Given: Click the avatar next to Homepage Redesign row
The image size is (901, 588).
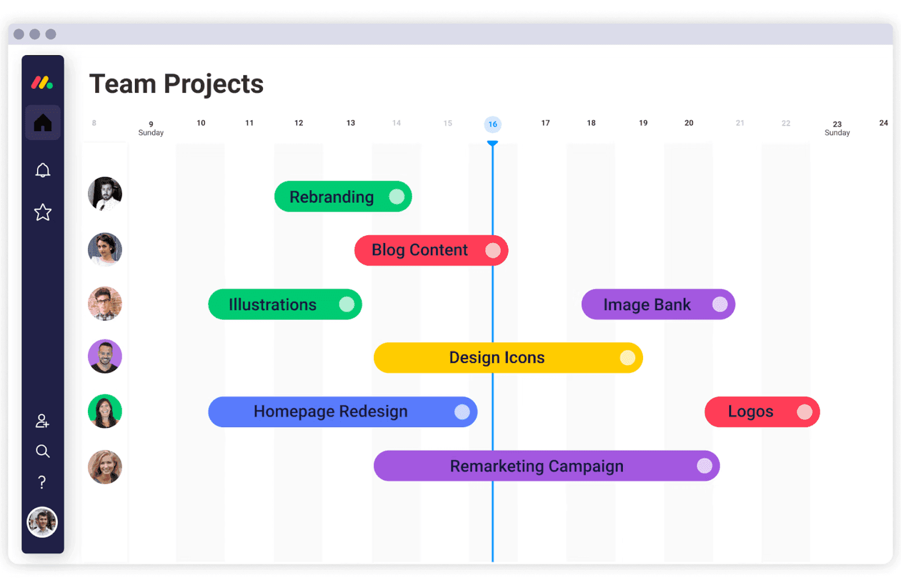Looking at the screenshot, I should [104, 411].
